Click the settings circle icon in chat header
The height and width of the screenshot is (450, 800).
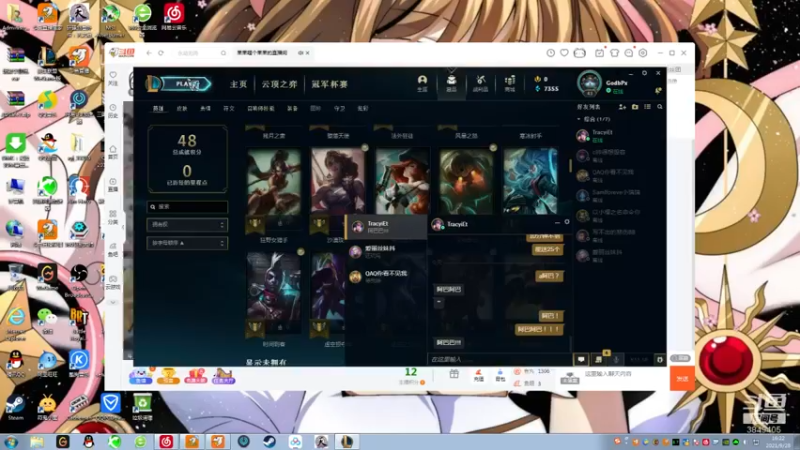point(567,222)
